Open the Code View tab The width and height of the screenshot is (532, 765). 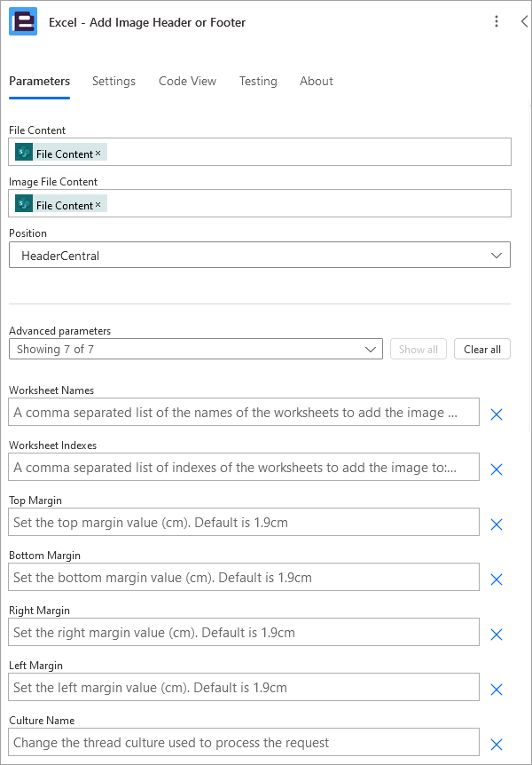click(187, 81)
